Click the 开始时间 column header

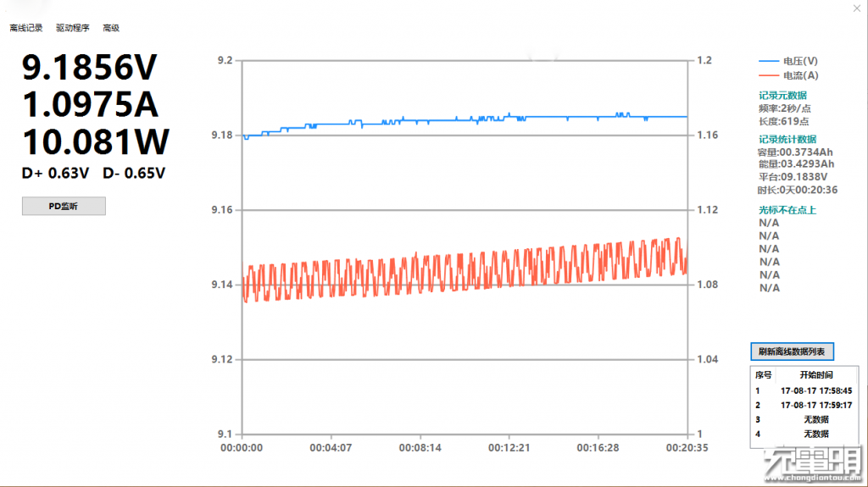[x=815, y=375]
